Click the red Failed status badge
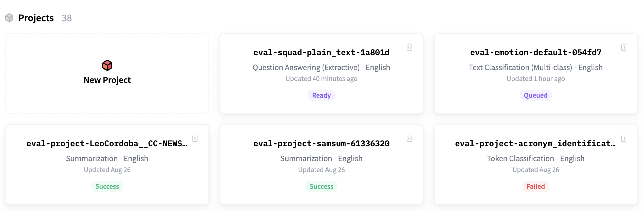 point(535,186)
